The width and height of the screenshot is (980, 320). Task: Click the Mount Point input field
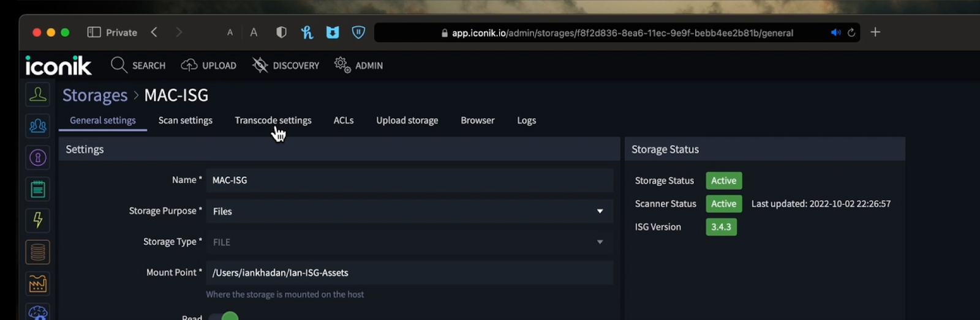409,273
